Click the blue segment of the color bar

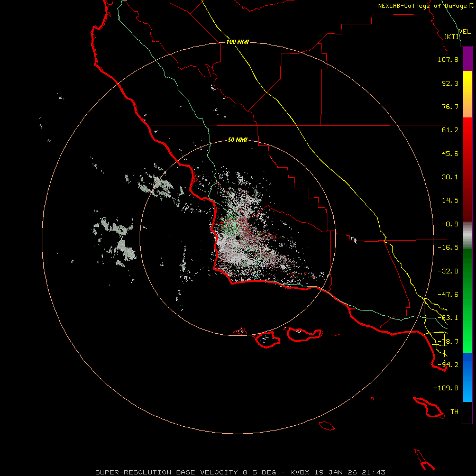point(467,377)
